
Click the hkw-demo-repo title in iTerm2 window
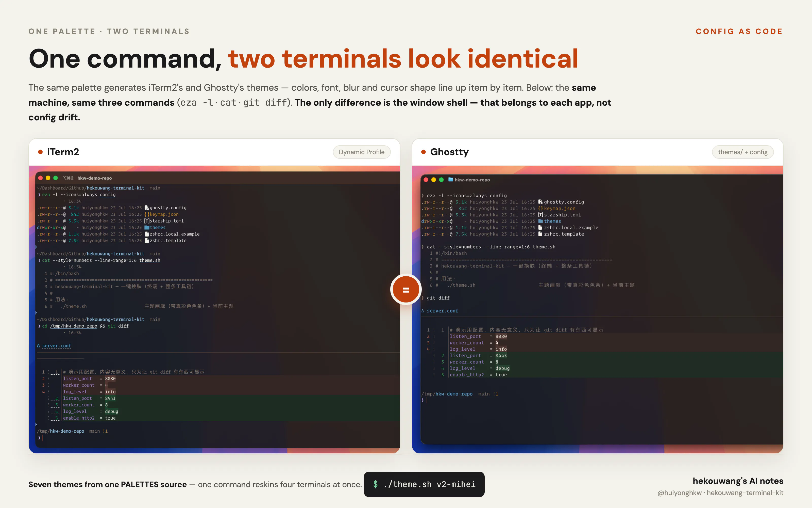tap(95, 178)
